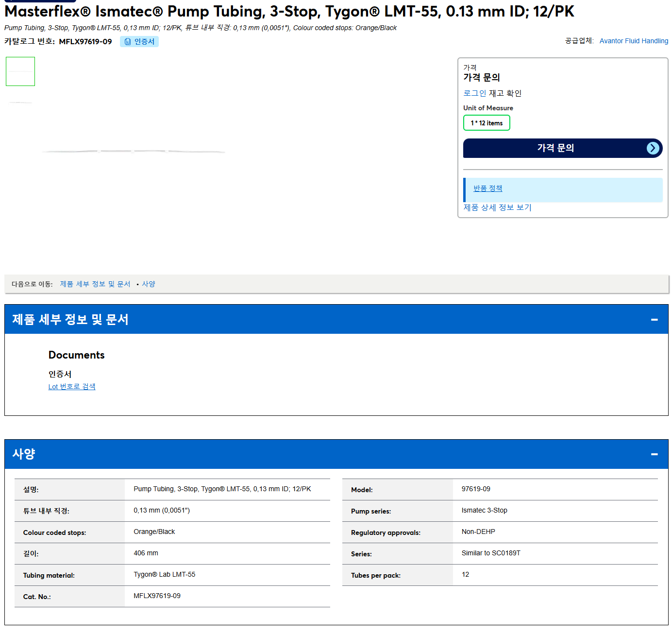Click the 인증서 certificate badge button

pos(139,42)
